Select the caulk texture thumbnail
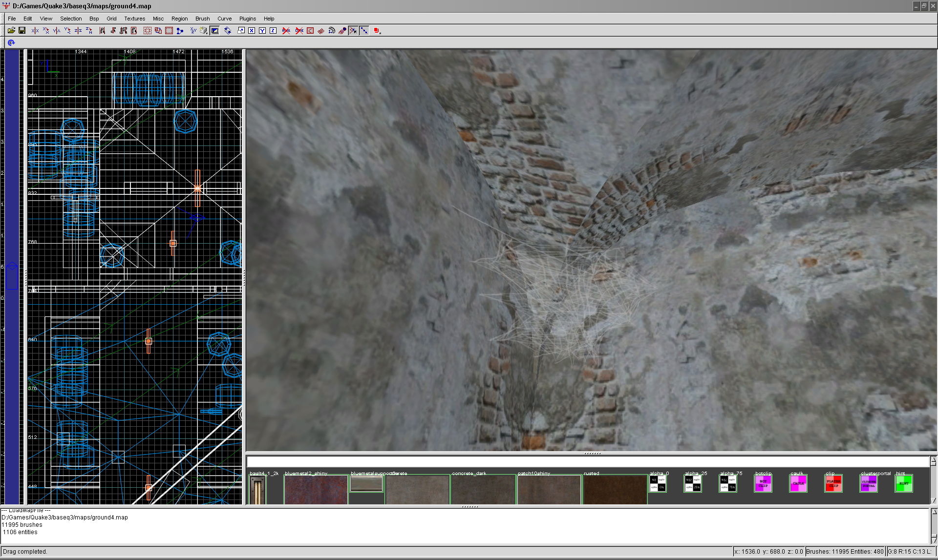938x560 pixels. [x=798, y=483]
